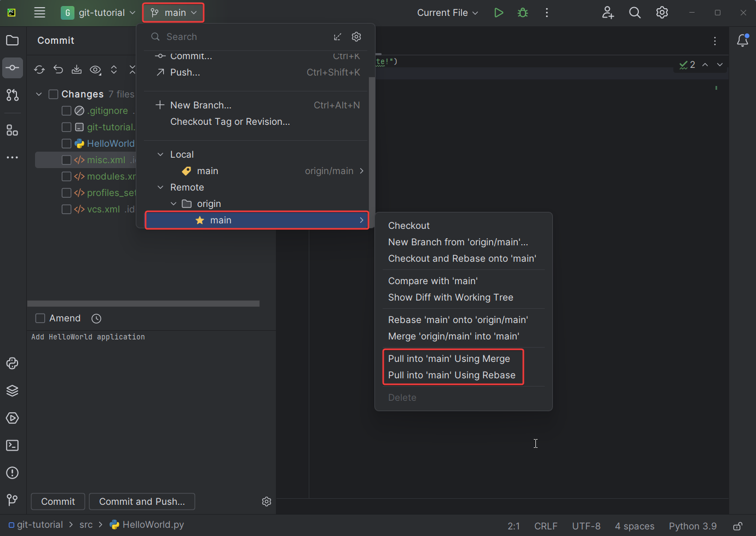Click the Refresh changes icon
The width and height of the screenshot is (756, 536).
coord(39,70)
